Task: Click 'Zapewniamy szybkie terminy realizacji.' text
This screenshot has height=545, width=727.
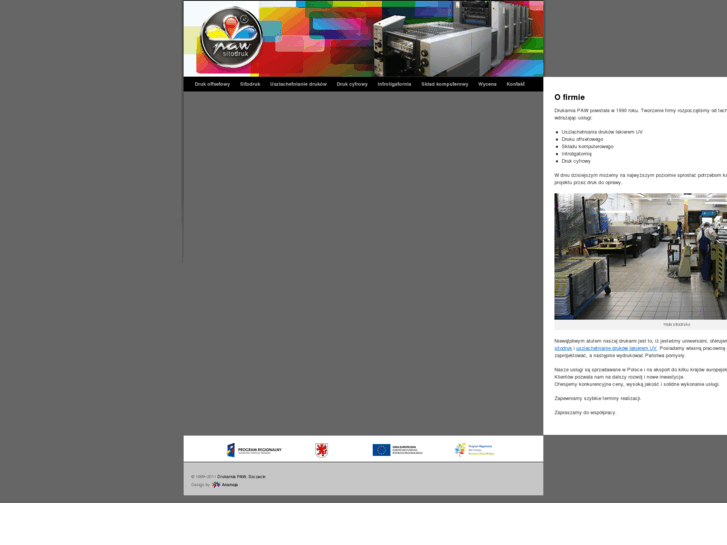Action: (x=598, y=398)
